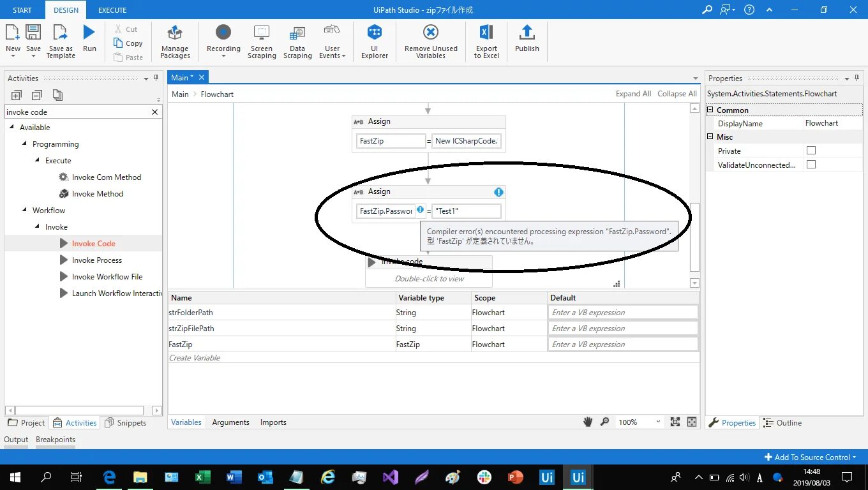Launch Screen Scraping tool
This screenshot has height=490, width=868.
[262, 42]
